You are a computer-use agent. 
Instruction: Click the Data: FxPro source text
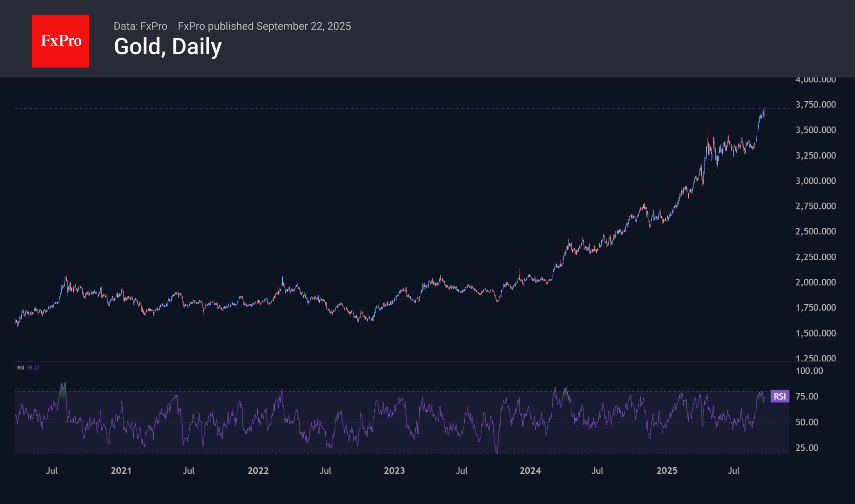click(140, 26)
